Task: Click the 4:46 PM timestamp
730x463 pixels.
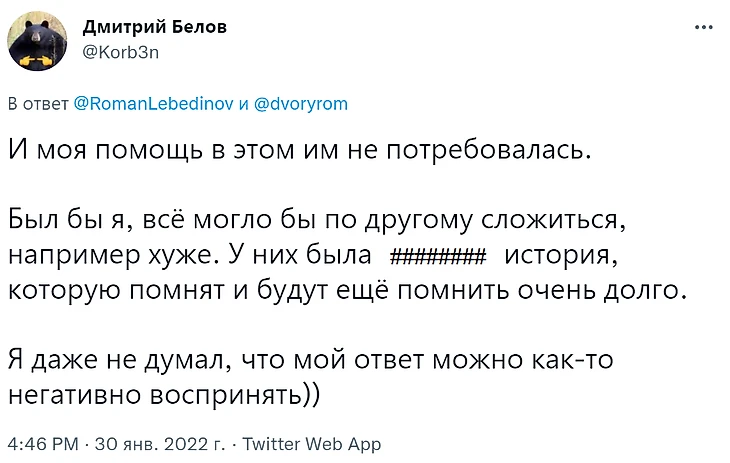Action: click(x=43, y=444)
